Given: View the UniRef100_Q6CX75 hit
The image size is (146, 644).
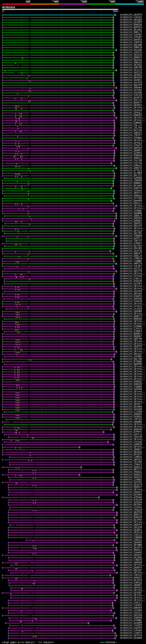Looking at the screenshot, I should (131, 271).
